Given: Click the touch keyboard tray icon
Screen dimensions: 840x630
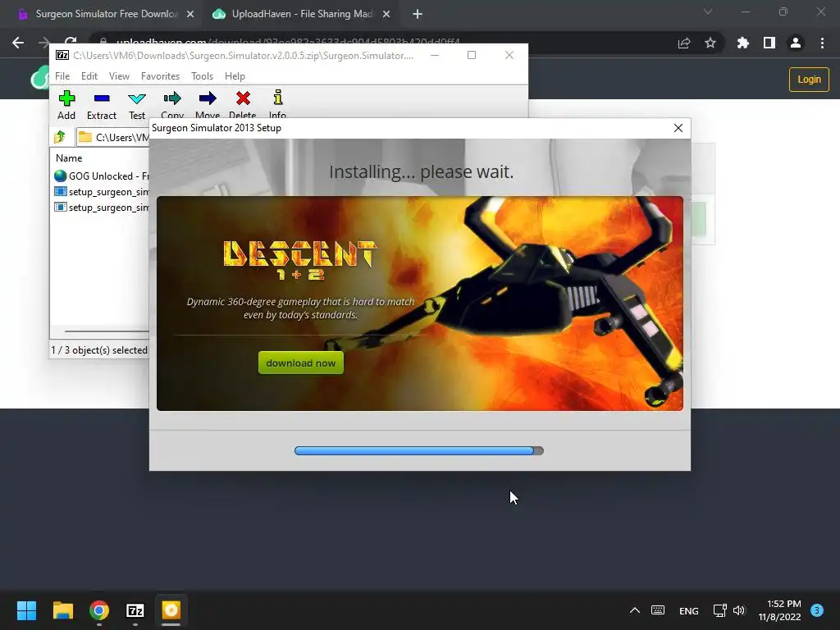Looking at the screenshot, I should coord(658,610).
